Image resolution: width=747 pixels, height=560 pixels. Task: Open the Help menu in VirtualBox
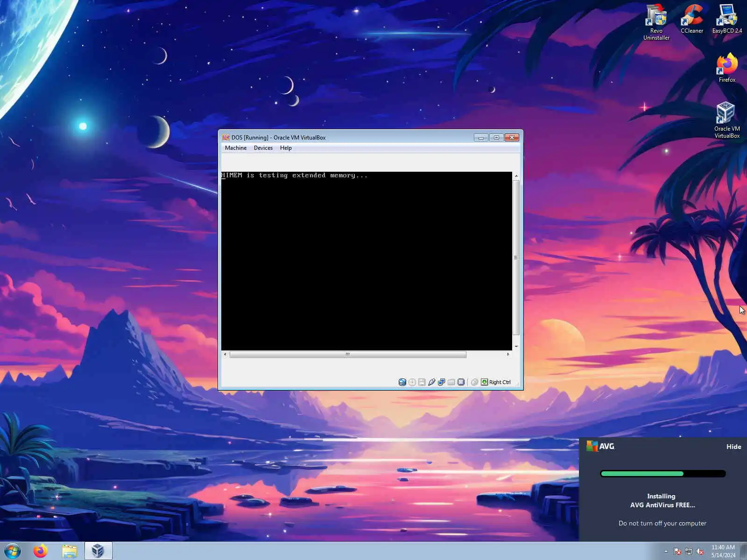coord(286,148)
